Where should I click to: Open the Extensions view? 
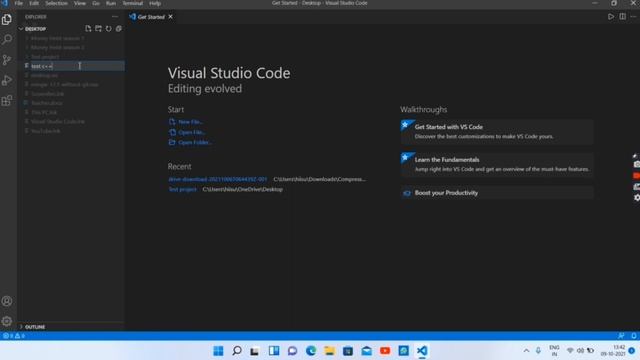pos(7,100)
